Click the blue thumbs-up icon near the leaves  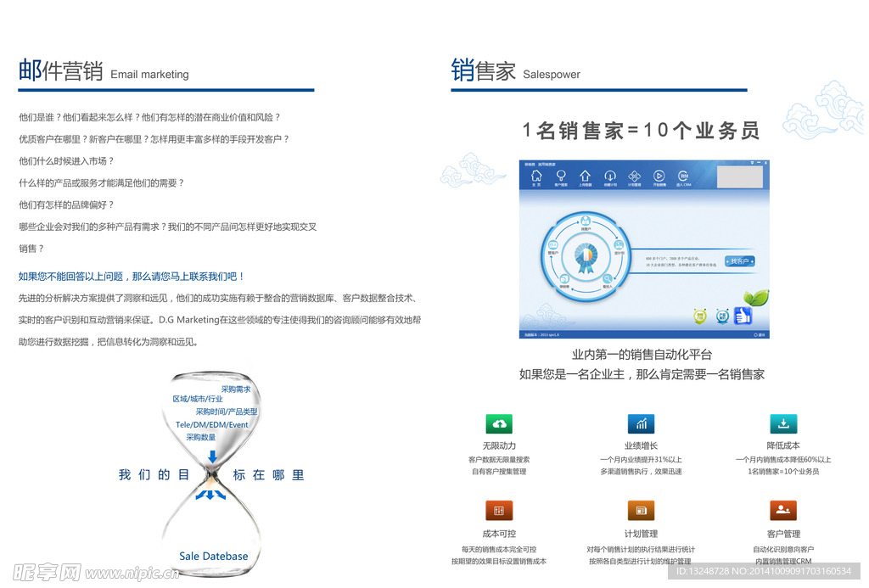743,316
